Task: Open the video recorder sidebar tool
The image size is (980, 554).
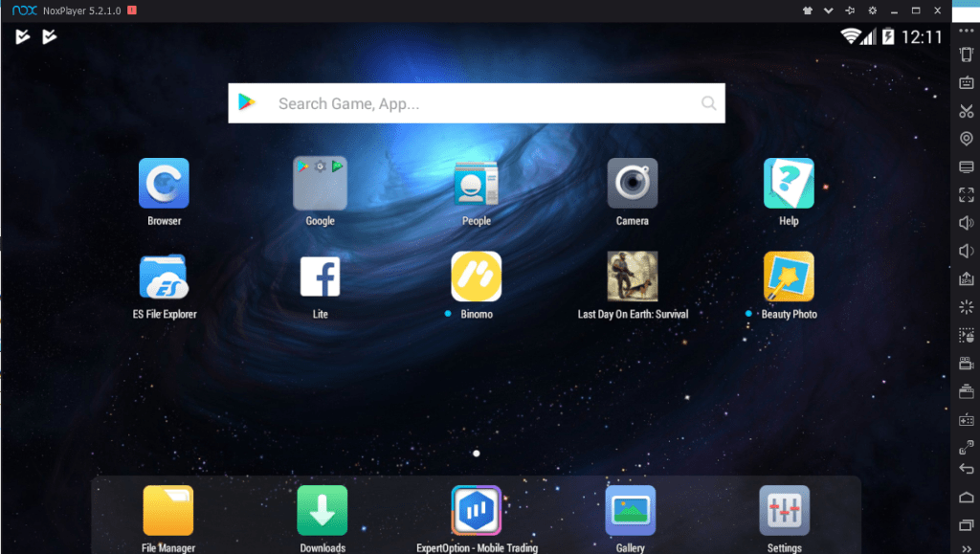Action: (x=967, y=363)
